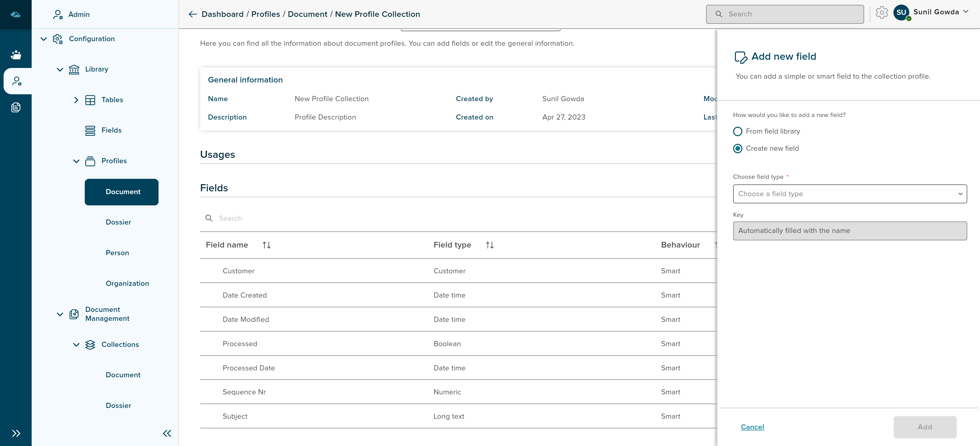This screenshot has height=446, width=980.
Task: Collapse the Profiles section chevron
Action: (x=76, y=161)
